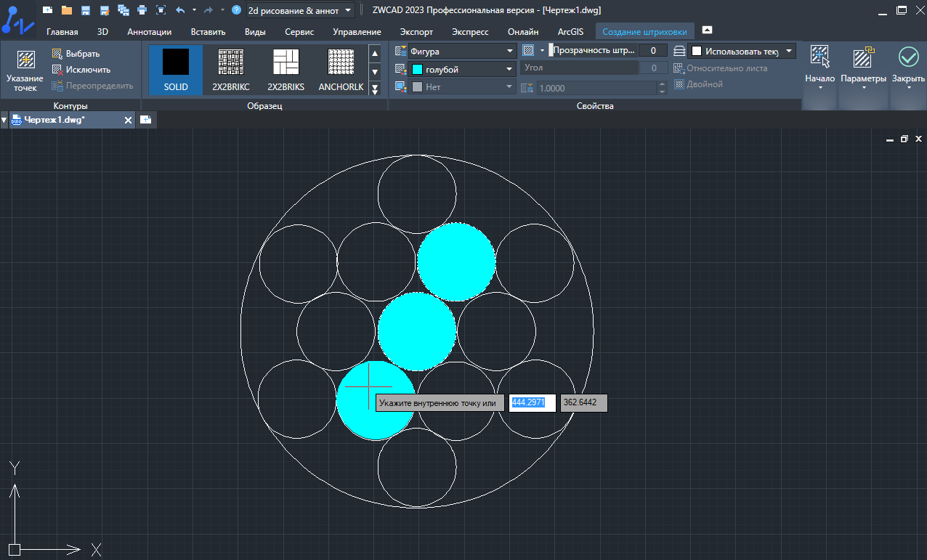Click the Print icon
Screen dimensions: 927x560
142,10
